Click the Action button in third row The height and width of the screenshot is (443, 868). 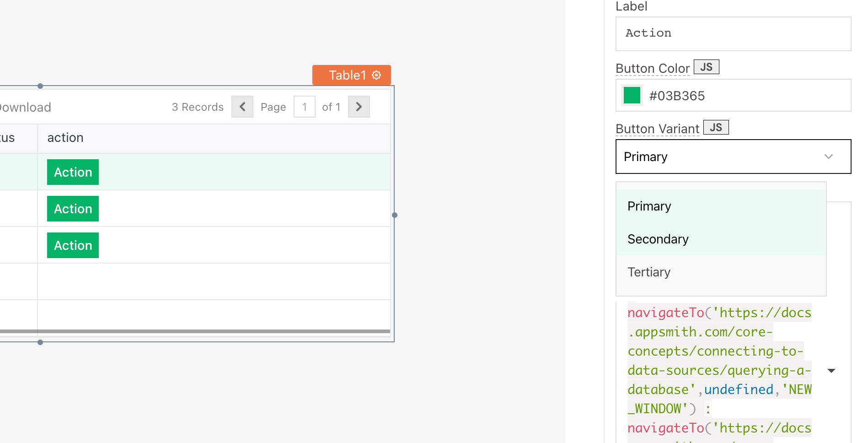click(x=73, y=245)
